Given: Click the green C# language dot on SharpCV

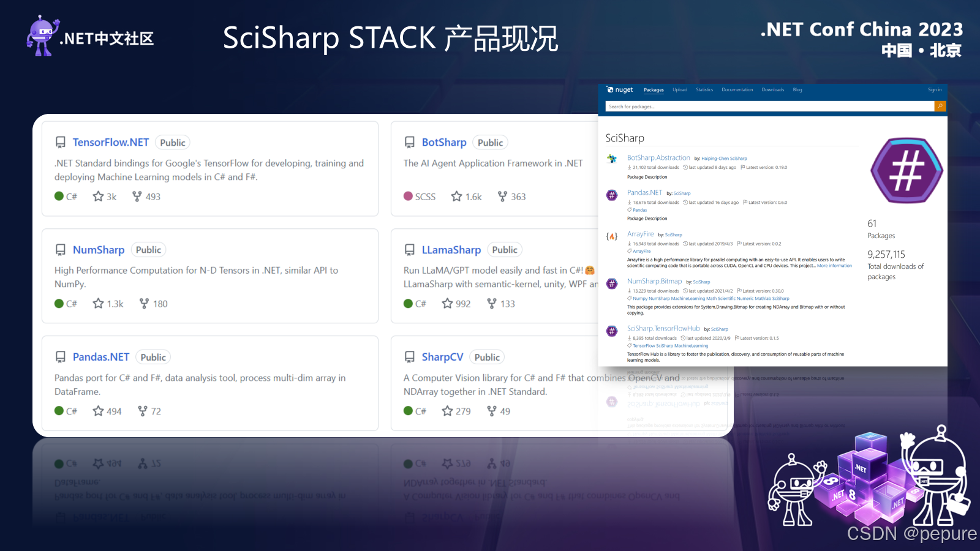Looking at the screenshot, I should 408,411.
